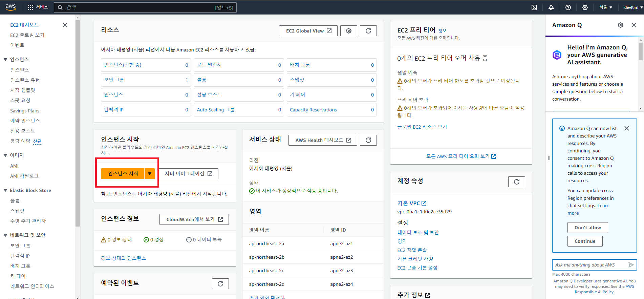Open 모든 AWS 프리 티어 오퍼 보기 link

(461, 156)
